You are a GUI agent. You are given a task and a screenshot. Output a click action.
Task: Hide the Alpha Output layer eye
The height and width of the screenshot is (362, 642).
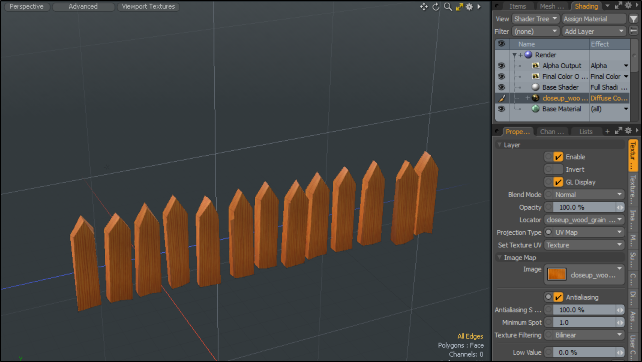click(501, 66)
